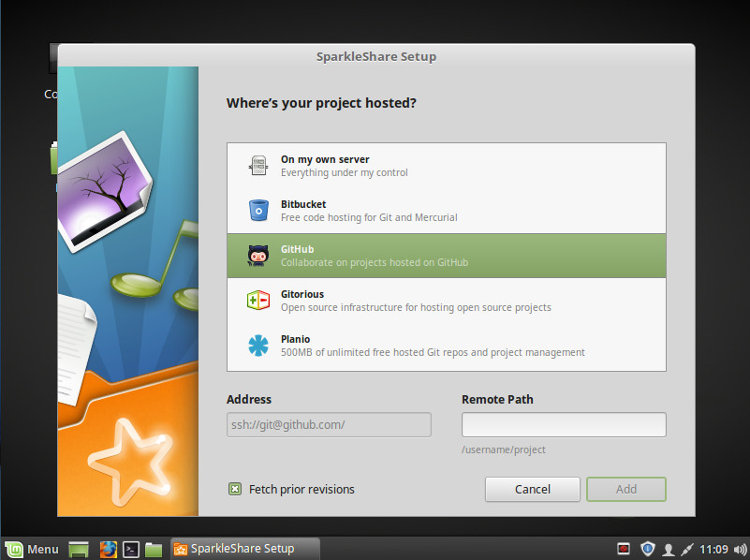
Task: Click the GitHub octocat icon
Action: pyautogui.click(x=257, y=256)
